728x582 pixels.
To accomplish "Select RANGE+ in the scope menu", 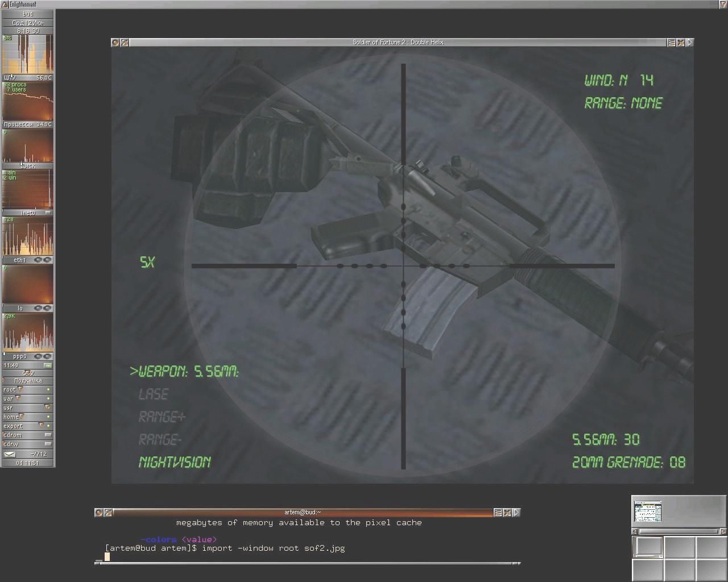I will tap(162, 417).
